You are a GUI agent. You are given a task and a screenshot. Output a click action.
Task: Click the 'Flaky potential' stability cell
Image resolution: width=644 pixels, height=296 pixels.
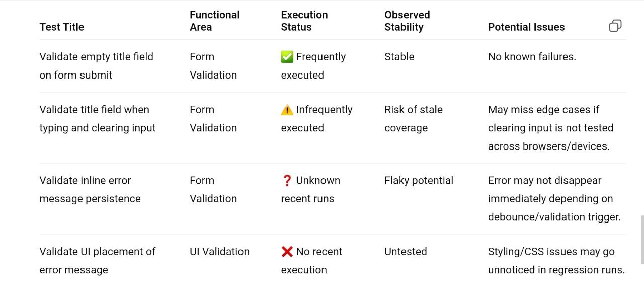419,181
